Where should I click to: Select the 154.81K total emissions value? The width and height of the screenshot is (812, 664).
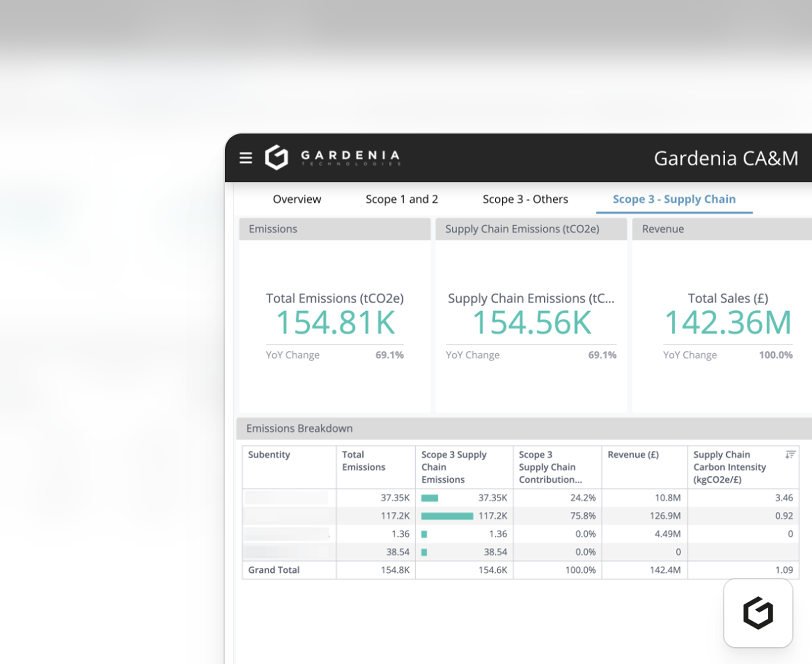[x=335, y=322]
